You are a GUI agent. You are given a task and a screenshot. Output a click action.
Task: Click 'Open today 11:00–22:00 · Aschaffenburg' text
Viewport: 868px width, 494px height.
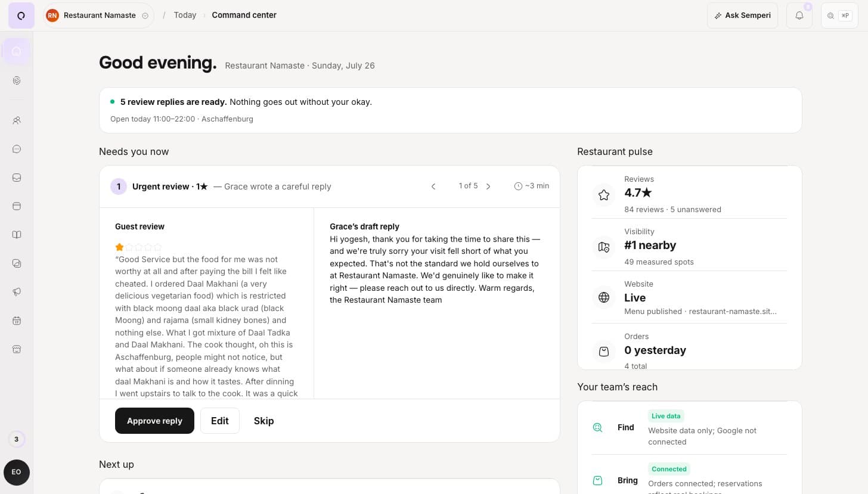[x=182, y=119]
